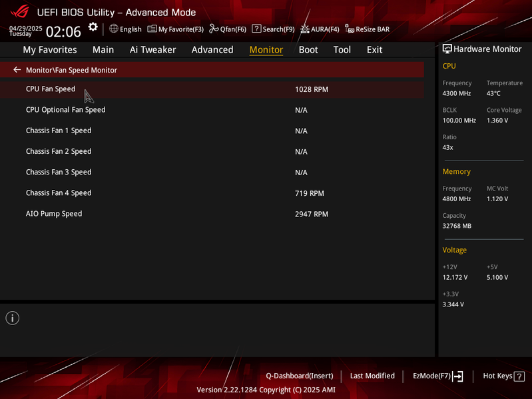This screenshot has width=532, height=399.
Task: Go back using the Fan Speed Monitor arrow
Action: pyautogui.click(x=17, y=69)
